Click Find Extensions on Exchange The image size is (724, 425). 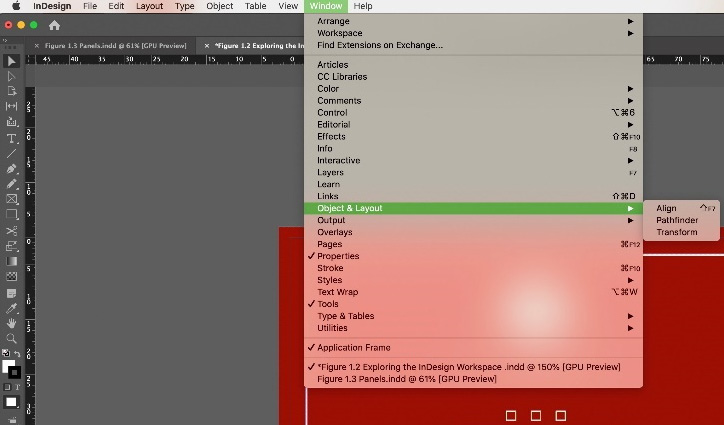[x=473, y=45]
